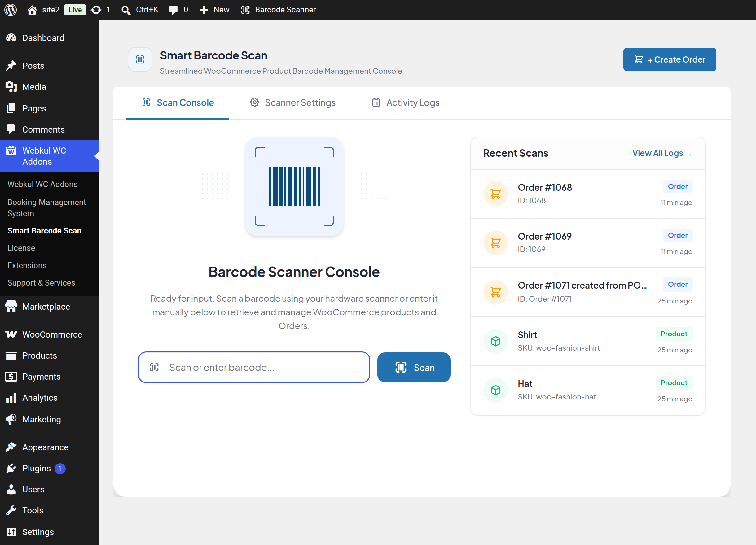Focus the Scan or enter barcode field

click(x=254, y=367)
